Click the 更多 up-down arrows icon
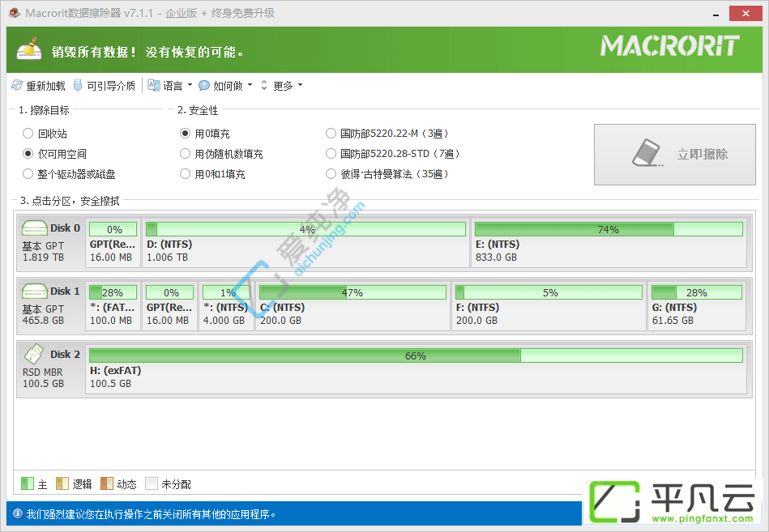The width and height of the screenshot is (769, 532). [x=264, y=85]
